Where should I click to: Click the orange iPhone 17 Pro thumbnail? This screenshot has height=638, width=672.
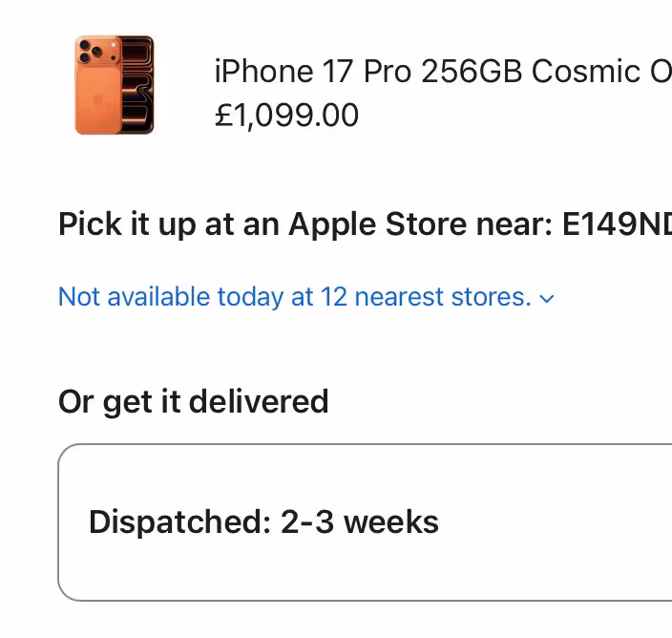point(114,85)
